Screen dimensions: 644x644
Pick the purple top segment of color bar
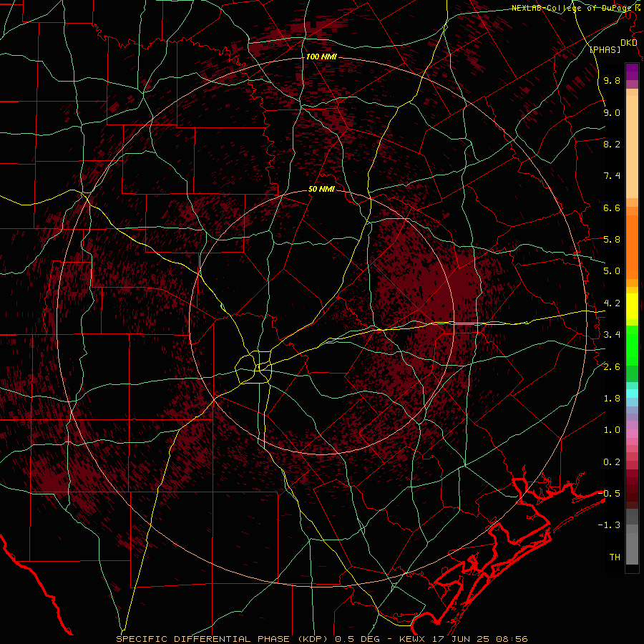click(632, 72)
